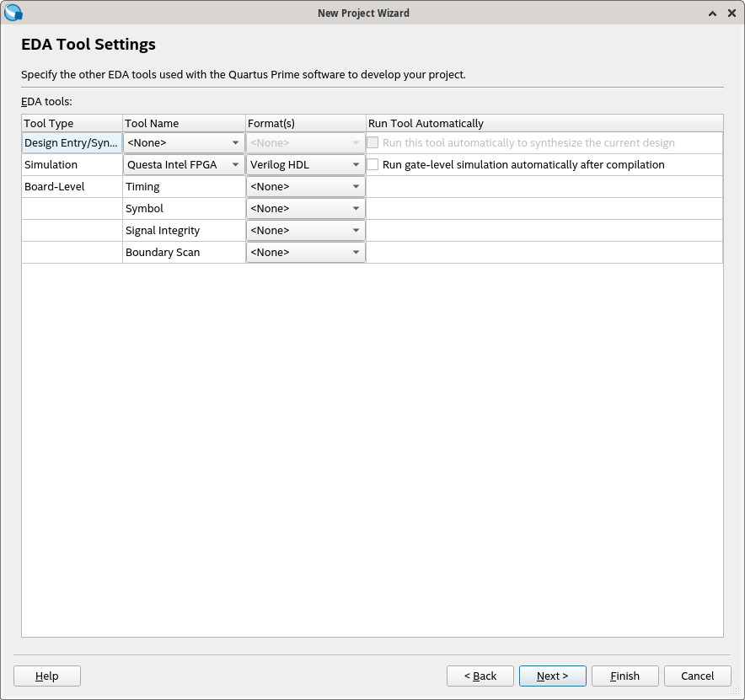
Task: Open the Signal Integrity format dropdown
Action: click(306, 230)
